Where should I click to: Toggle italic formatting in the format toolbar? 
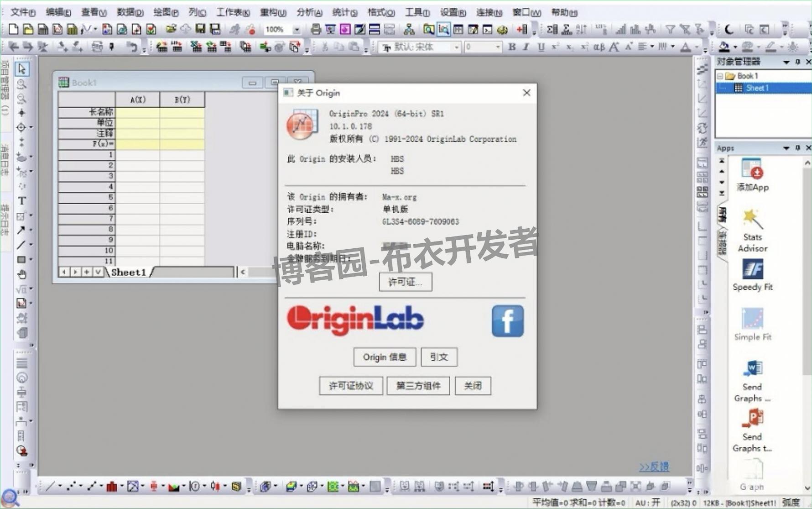[526, 47]
